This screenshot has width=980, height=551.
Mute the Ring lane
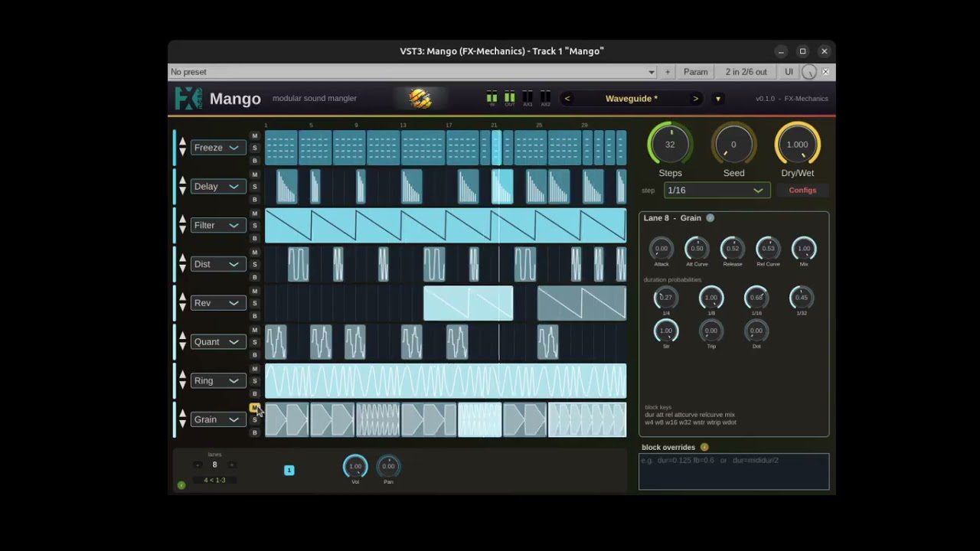point(255,368)
